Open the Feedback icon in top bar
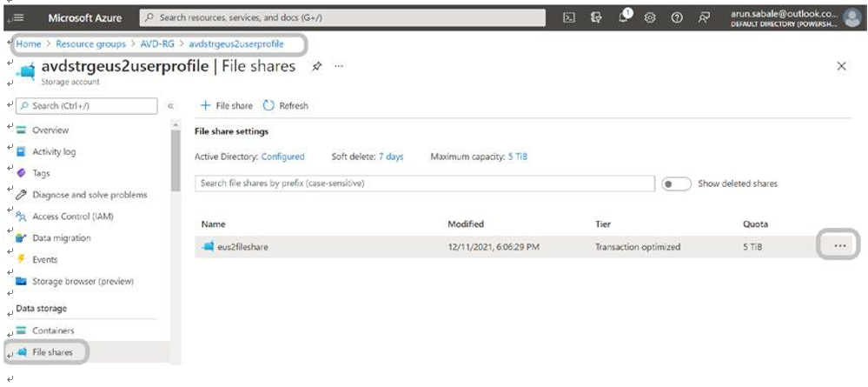The height and width of the screenshot is (387, 868). click(704, 17)
